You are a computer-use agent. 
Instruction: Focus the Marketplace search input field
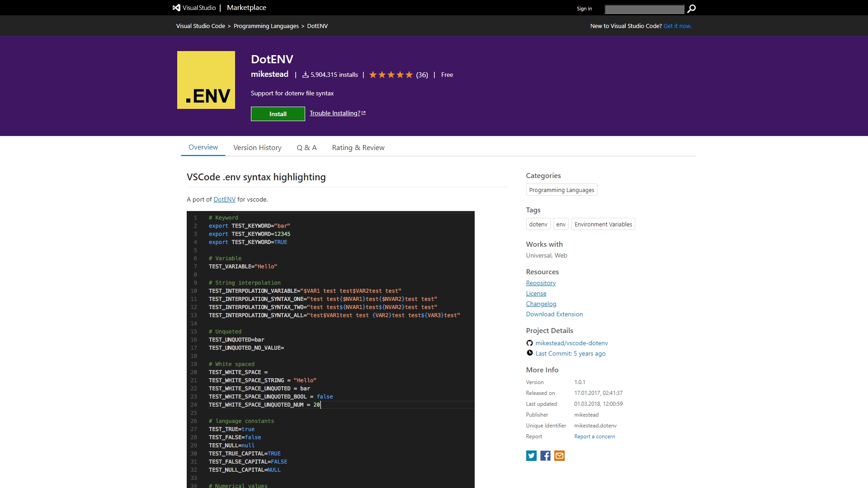point(644,9)
